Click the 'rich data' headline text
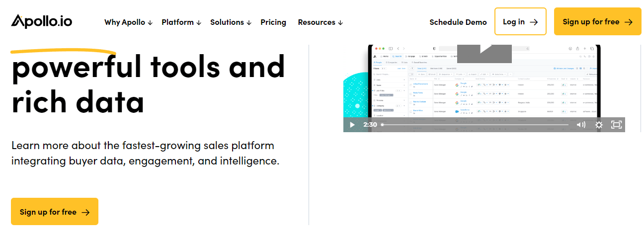This screenshot has height=243, width=644. pyautogui.click(x=78, y=102)
